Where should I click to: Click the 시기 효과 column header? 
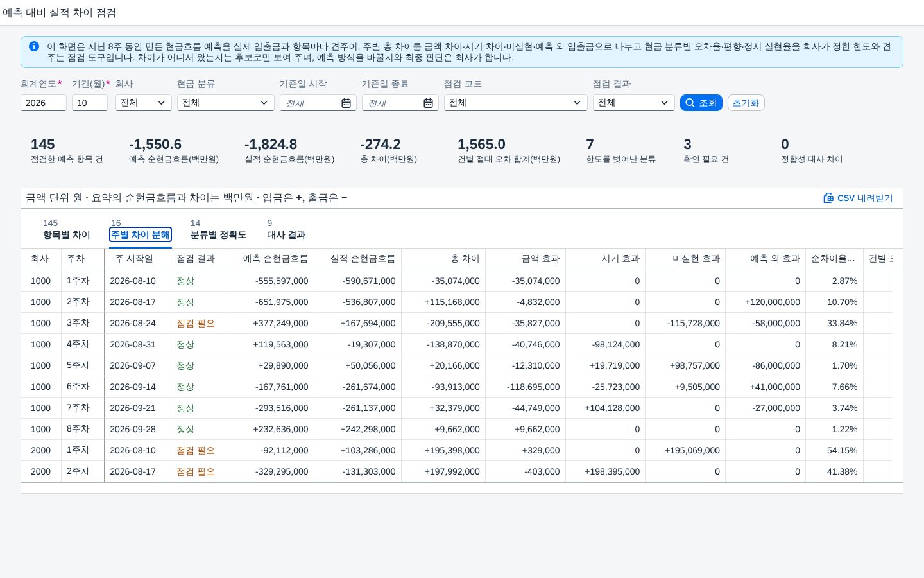(606, 259)
